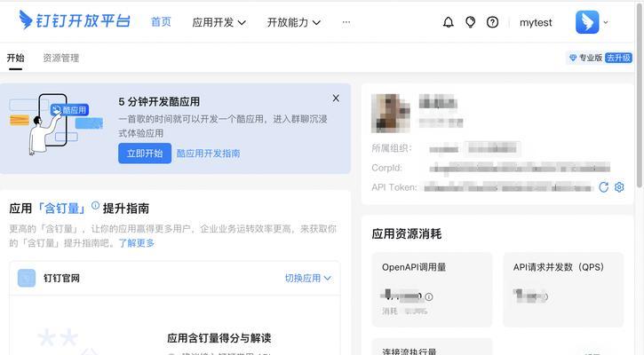The height and width of the screenshot is (355, 644).
Task: Open the 酷应用开发指南 link
Action: pyautogui.click(x=208, y=154)
